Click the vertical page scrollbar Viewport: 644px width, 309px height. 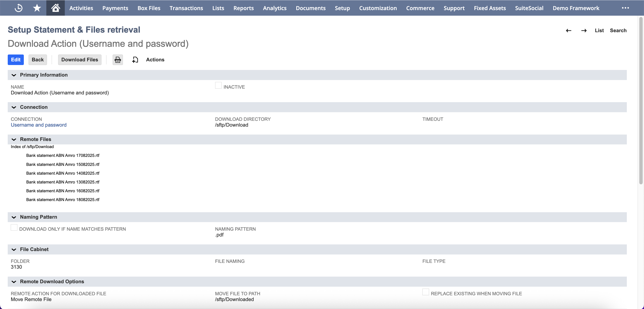[641, 100]
